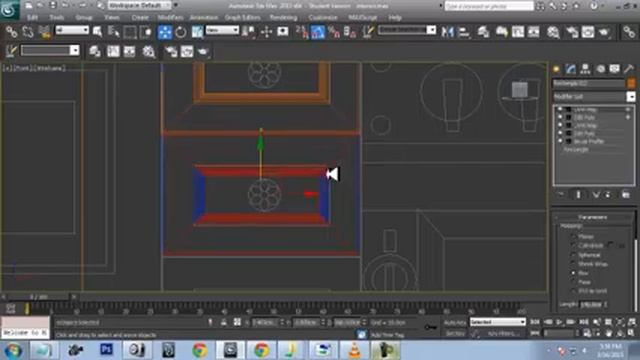640x360 pixels.
Task: Switch to the Motion command panel tab
Action: [600, 69]
